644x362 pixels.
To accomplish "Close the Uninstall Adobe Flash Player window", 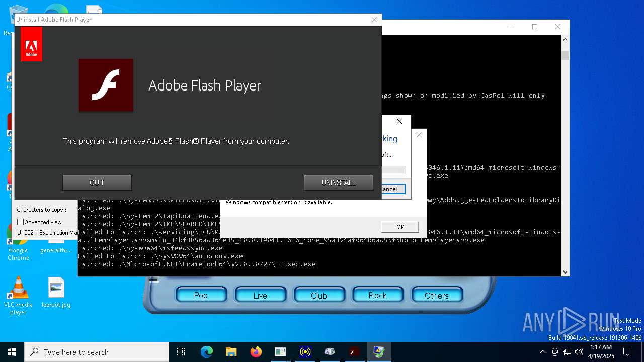I will tap(374, 20).
